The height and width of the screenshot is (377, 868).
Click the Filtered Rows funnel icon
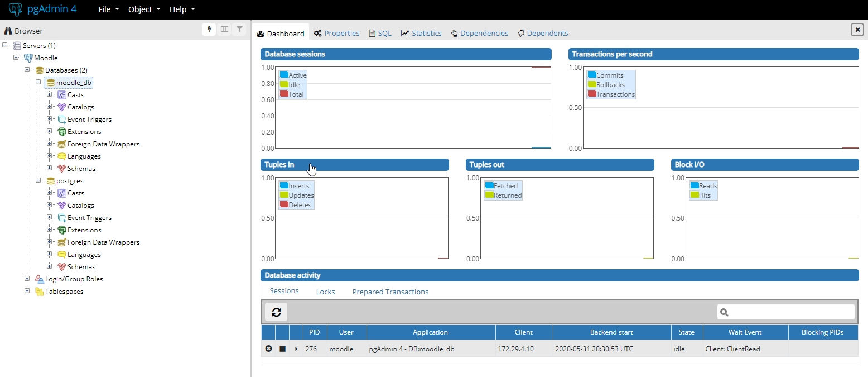click(x=239, y=30)
